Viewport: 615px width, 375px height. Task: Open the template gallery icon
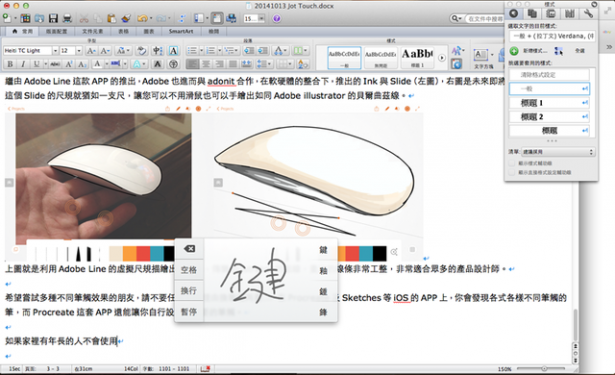pos(25,18)
